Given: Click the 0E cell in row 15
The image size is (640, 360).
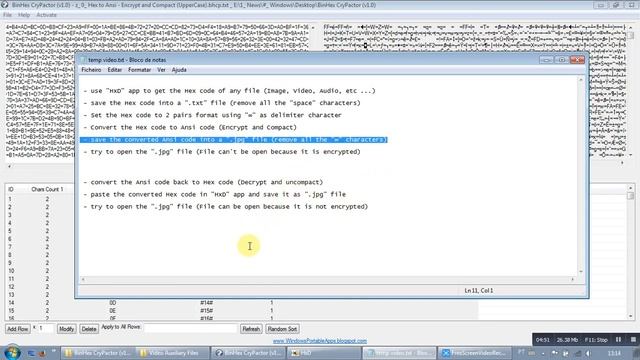Looking at the screenshot, I should pyautogui.click(x=113, y=311).
